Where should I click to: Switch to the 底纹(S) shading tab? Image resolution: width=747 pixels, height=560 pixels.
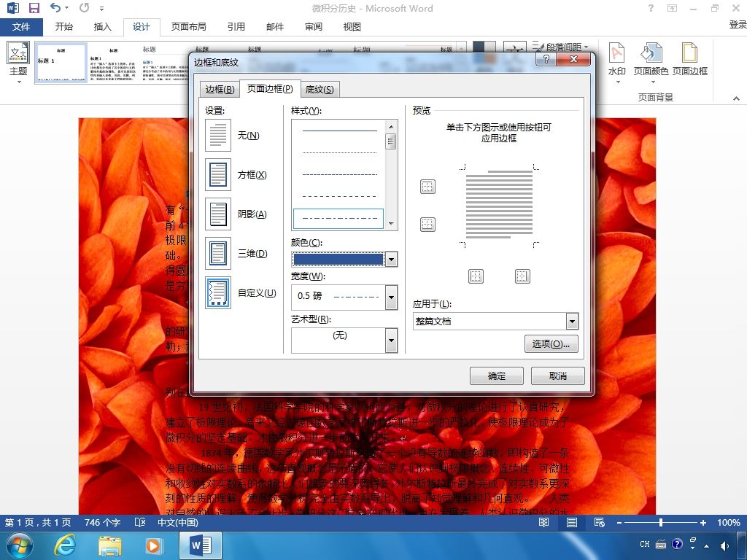[320, 90]
